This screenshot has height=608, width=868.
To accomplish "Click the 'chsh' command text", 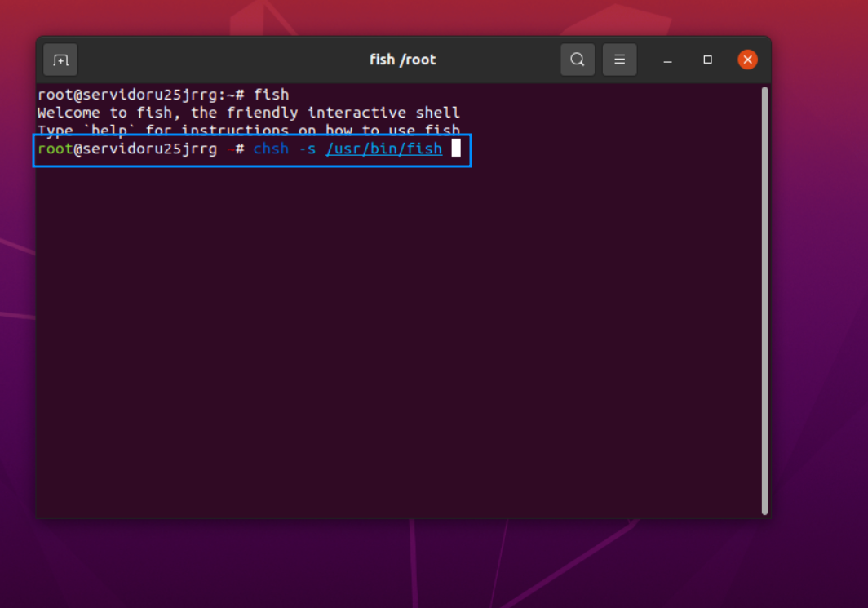I will point(271,149).
